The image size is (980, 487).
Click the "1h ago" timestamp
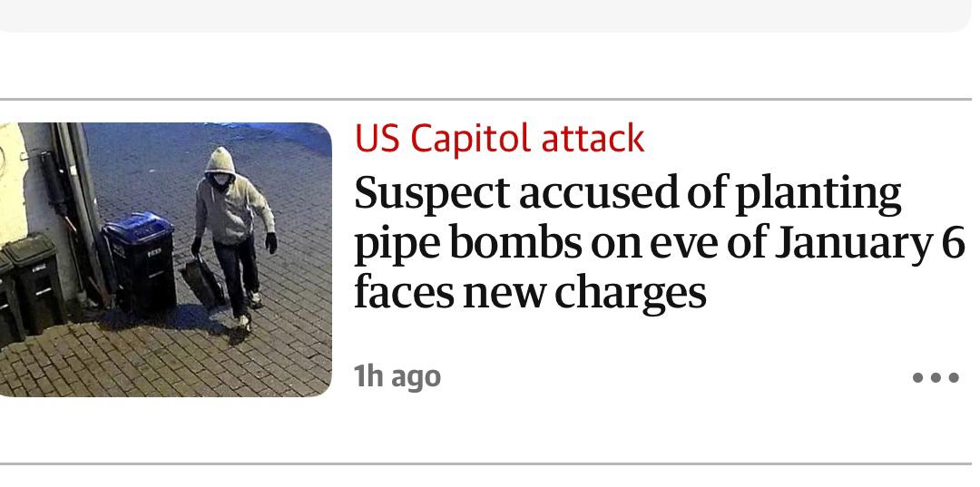point(397,375)
